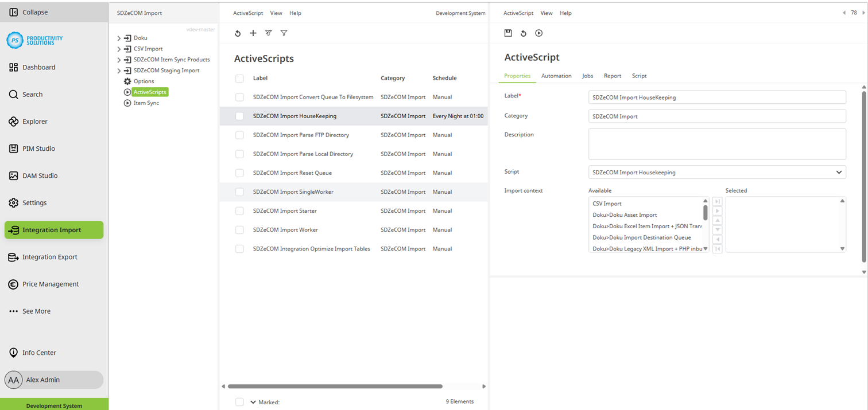
Task: Expand the Doku tree node
Action: [119, 37]
